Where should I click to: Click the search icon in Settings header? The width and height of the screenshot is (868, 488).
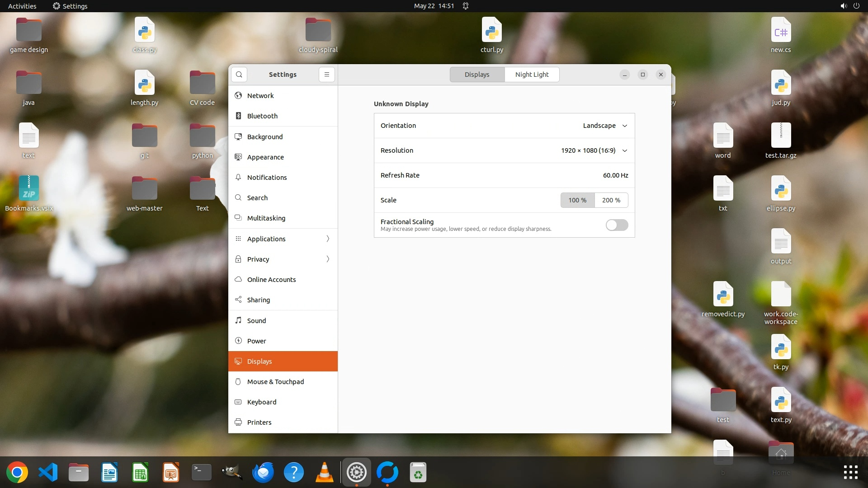[239, 75]
